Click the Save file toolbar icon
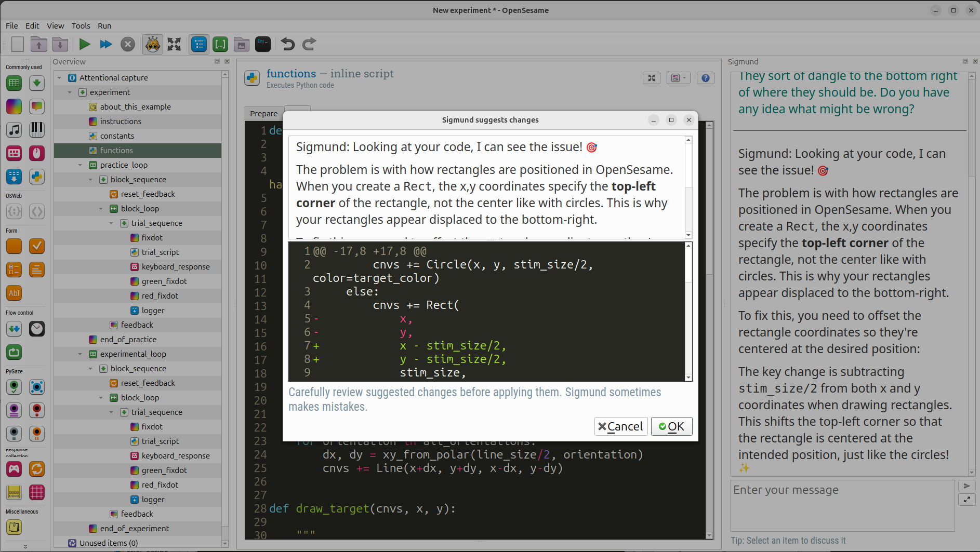 pyautogui.click(x=60, y=45)
